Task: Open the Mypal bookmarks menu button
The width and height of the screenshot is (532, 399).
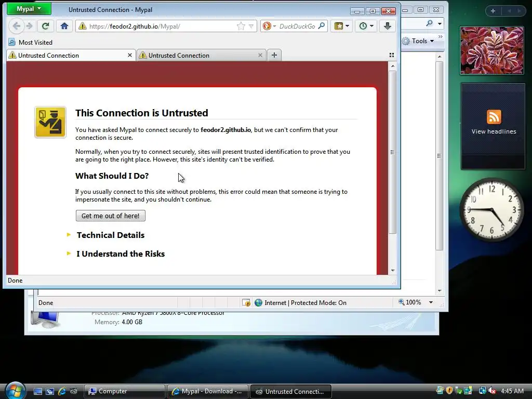Action: 342,26
